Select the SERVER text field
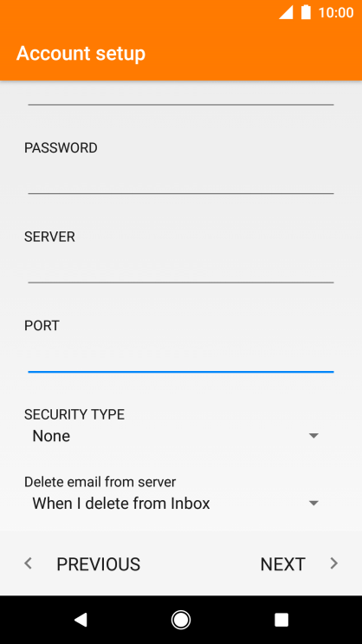The width and height of the screenshot is (362, 644). point(181,267)
